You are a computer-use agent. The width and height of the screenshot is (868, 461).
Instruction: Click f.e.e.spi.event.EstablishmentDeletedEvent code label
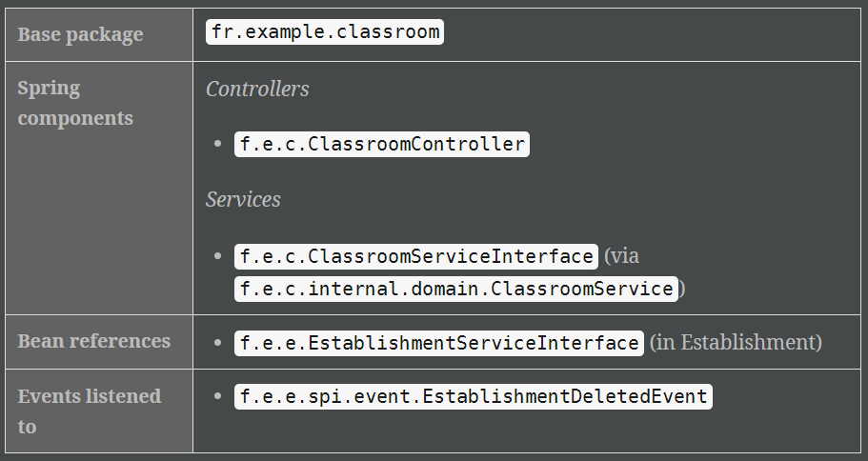point(474,397)
